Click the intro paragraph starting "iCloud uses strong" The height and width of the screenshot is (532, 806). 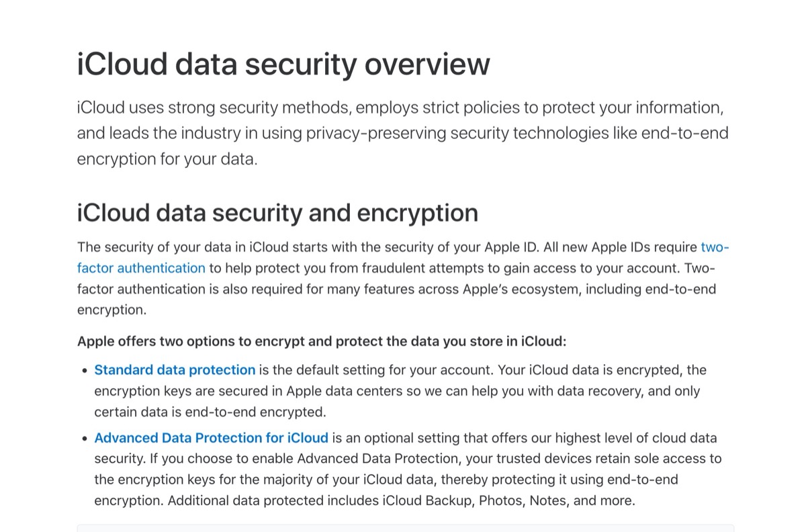click(x=402, y=133)
